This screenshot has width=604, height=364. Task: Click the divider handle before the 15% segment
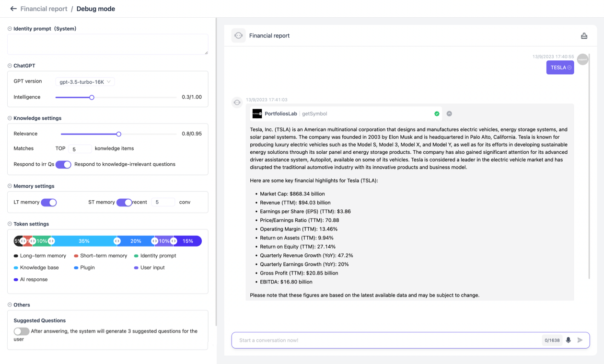click(174, 241)
